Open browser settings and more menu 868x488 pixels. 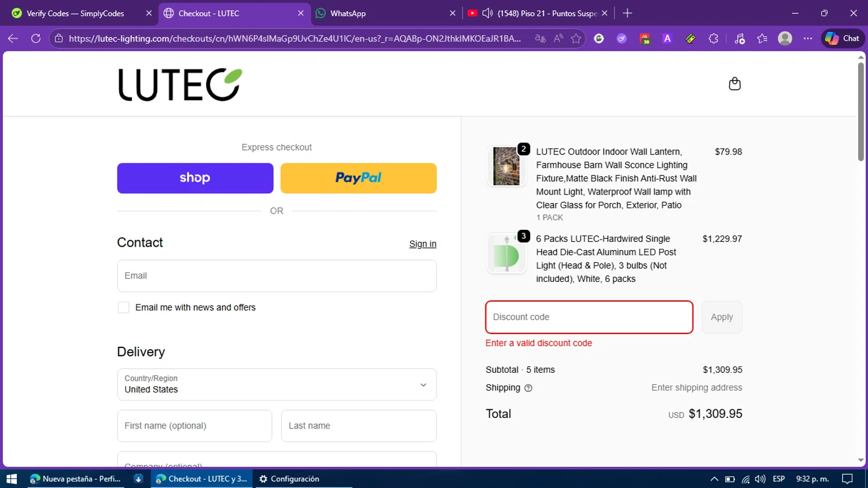pyautogui.click(x=808, y=38)
